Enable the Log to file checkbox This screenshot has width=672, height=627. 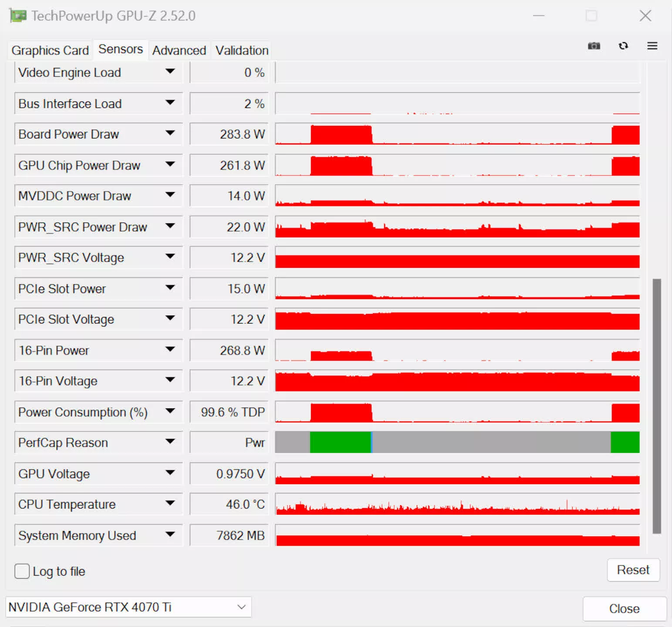[22, 571]
